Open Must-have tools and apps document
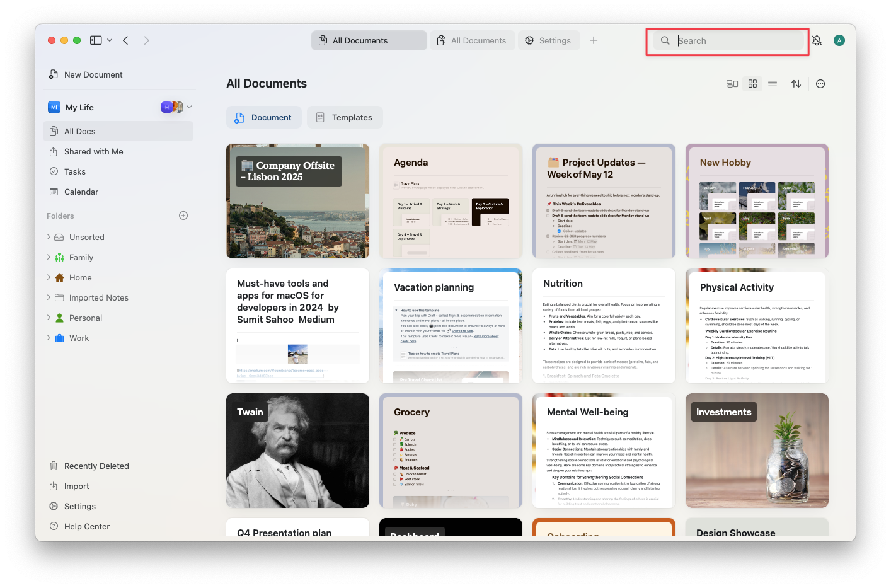The image size is (891, 588). tap(297, 326)
